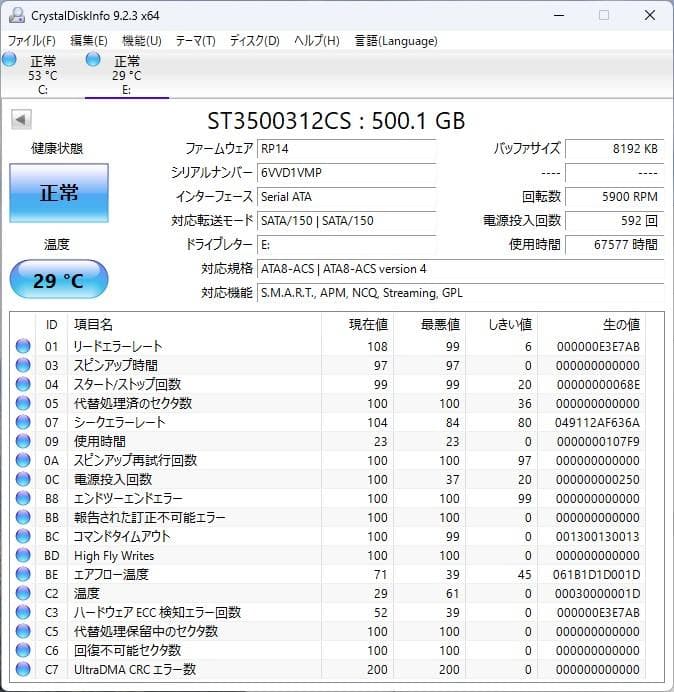Click status icon for C3 ハードウェア ECC 検知エラー回数
This screenshot has height=692, width=674.
tap(23, 612)
